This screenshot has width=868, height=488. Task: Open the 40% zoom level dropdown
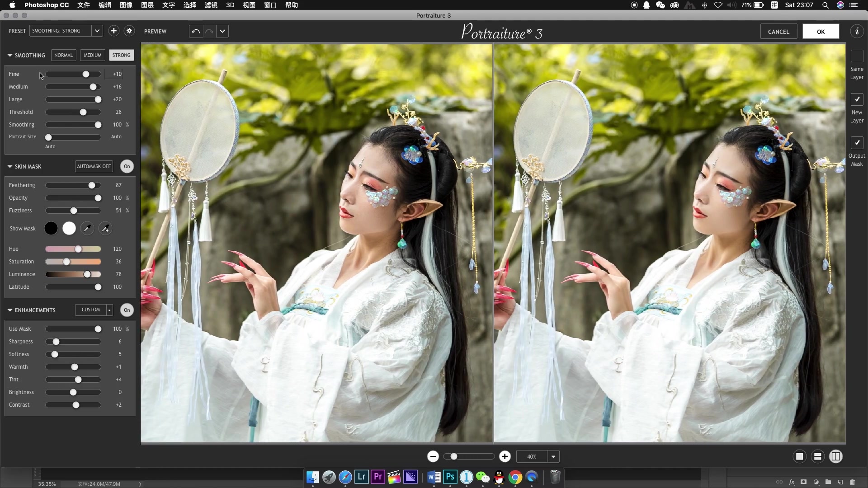click(x=553, y=456)
